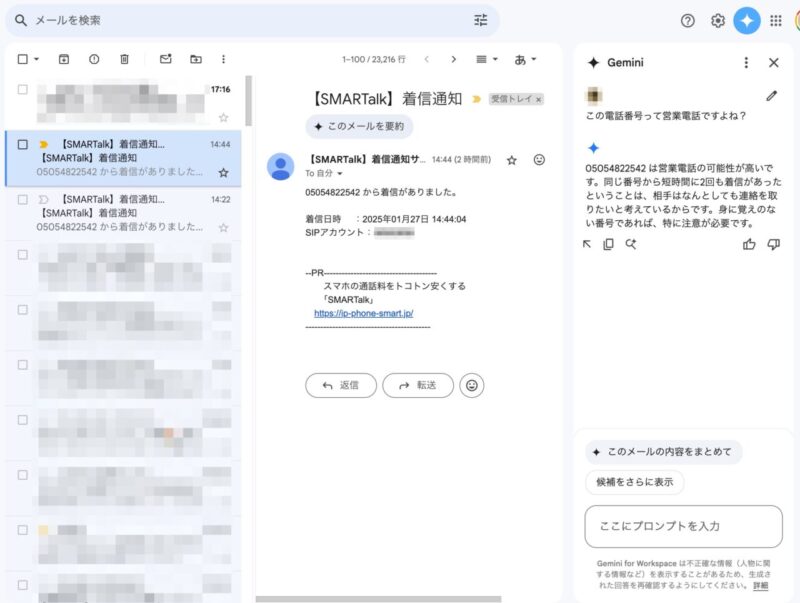
Task: Focus the ここにプロンプトを入力 box
Action: (684, 526)
